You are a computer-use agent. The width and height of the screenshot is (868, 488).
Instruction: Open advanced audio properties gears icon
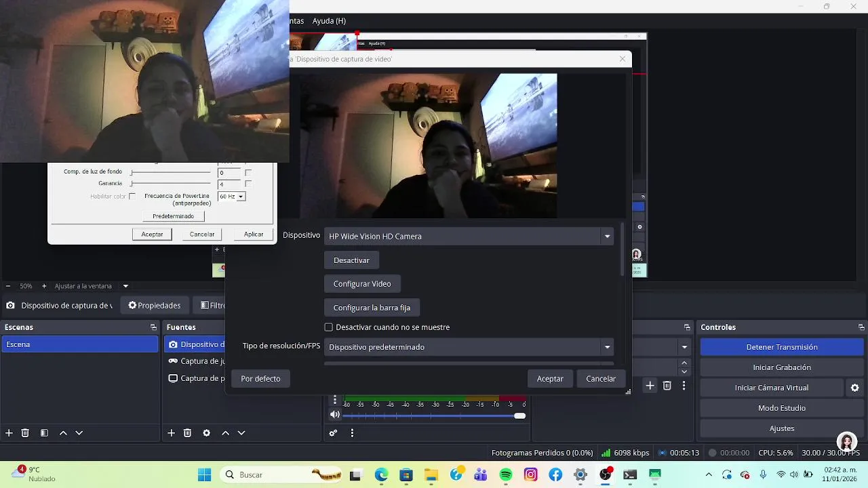333,433
